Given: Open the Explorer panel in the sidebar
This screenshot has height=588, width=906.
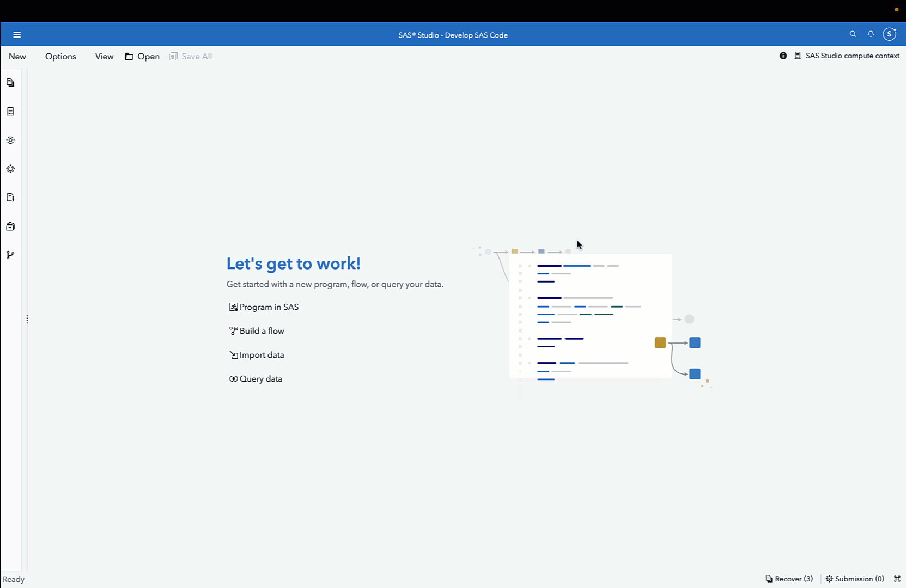Looking at the screenshot, I should (10, 83).
